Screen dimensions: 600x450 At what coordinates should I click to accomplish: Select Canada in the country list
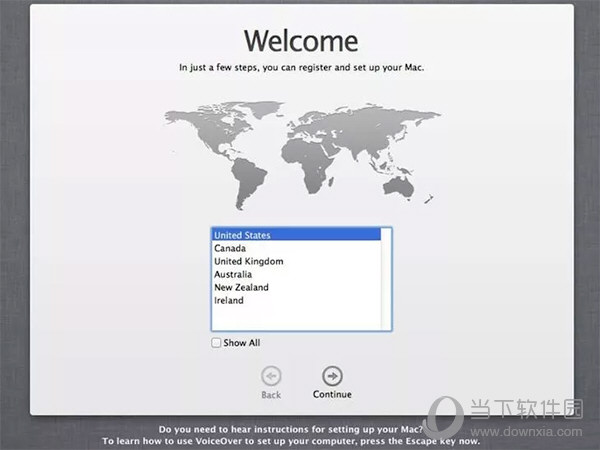(x=230, y=248)
